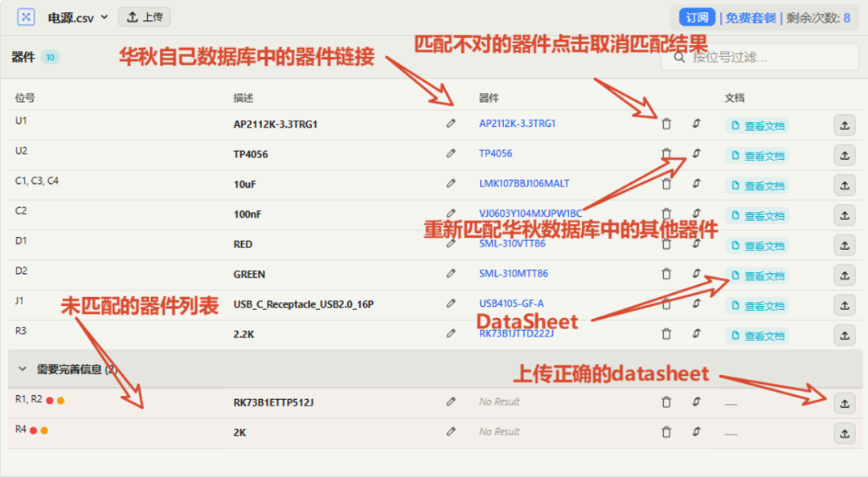Edit description of the TP4056 row

(x=451, y=153)
